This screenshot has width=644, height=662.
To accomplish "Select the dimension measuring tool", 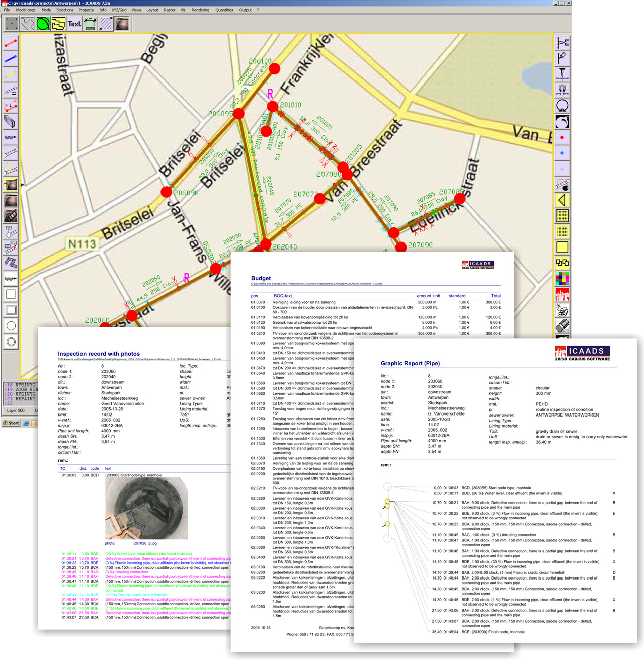I will (90, 23).
